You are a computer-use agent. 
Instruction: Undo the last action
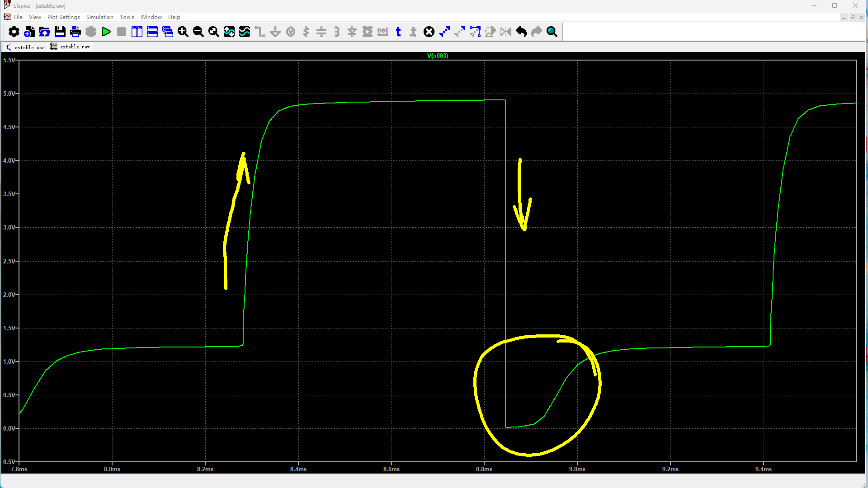(521, 32)
